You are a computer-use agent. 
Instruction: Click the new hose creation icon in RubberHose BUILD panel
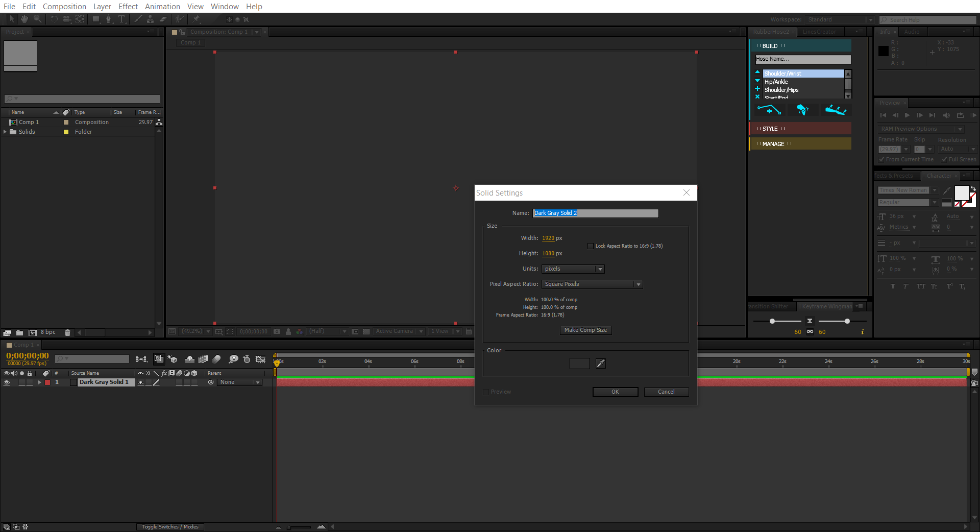[x=769, y=109]
